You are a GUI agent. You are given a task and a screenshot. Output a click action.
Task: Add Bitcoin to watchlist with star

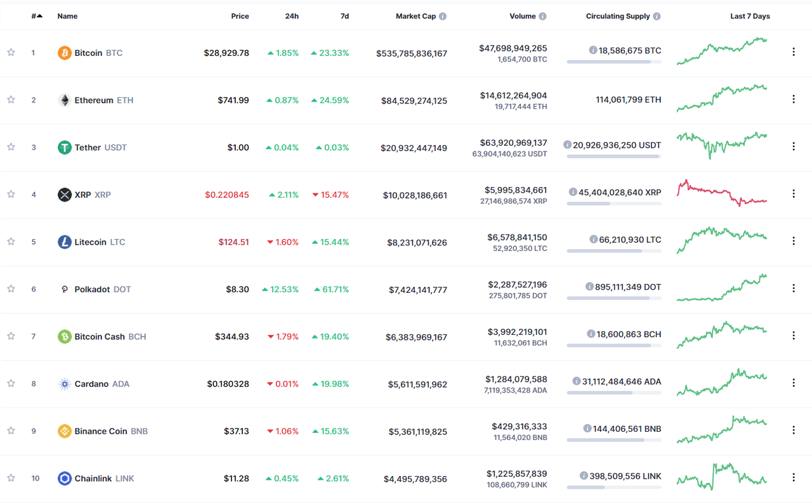point(11,53)
